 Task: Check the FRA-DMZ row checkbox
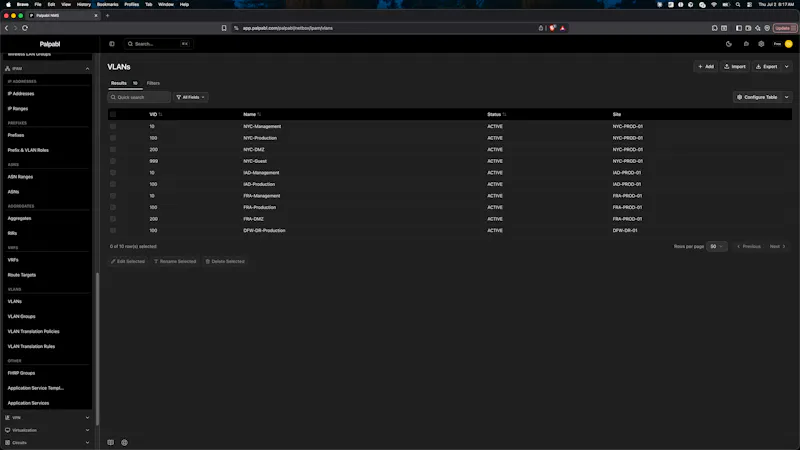(x=113, y=219)
